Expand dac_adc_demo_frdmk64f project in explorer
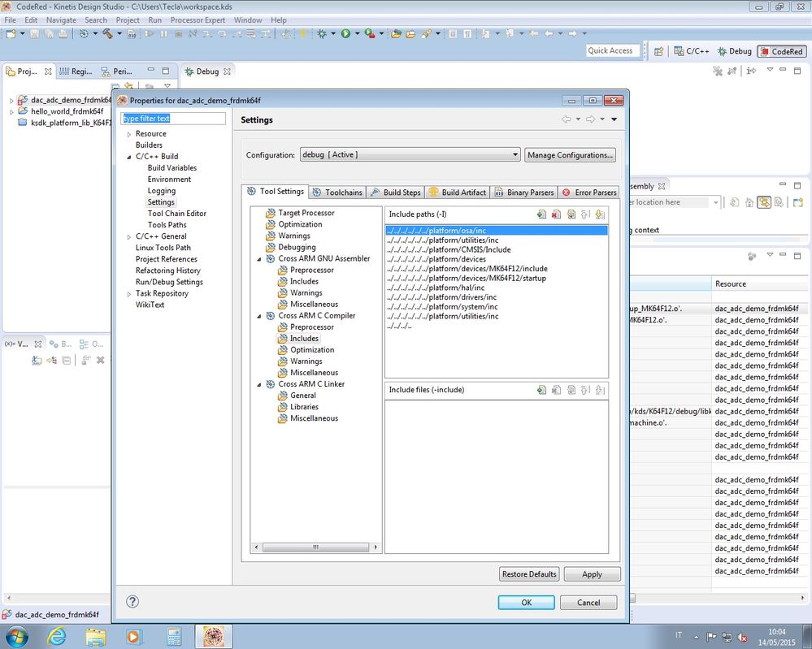Viewport: 812px width, 649px height. point(11,101)
